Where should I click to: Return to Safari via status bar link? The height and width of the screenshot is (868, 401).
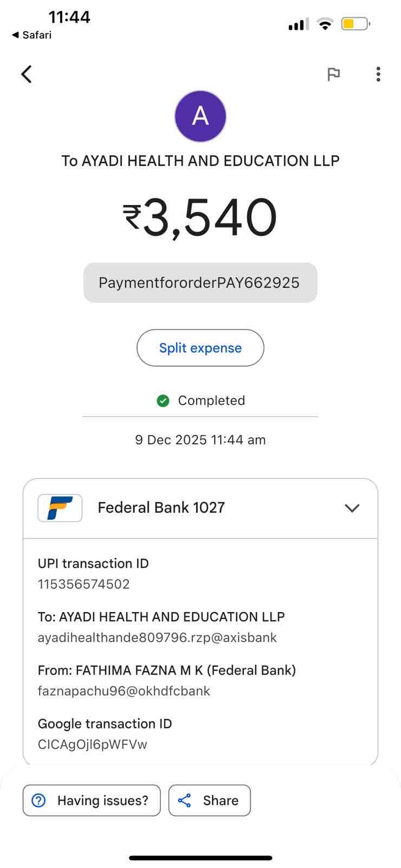pos(32,35)
